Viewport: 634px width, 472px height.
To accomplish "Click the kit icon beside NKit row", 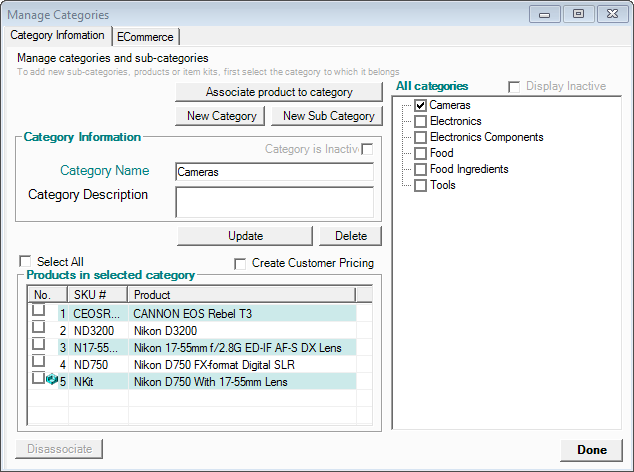I will 52,380.
